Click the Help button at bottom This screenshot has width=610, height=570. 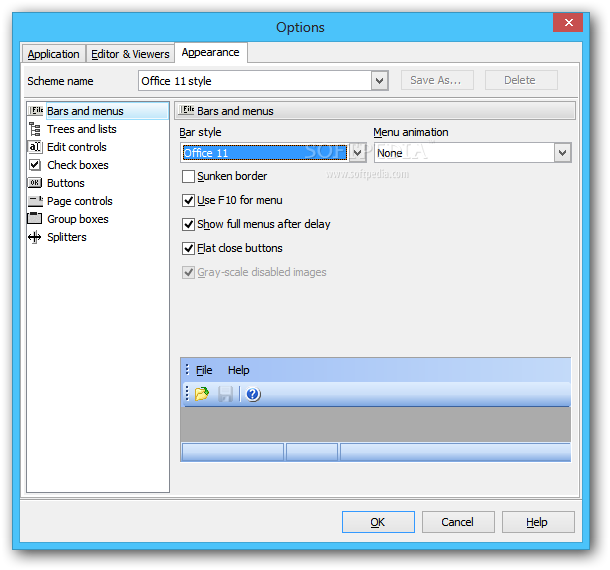tap(538, 522)
